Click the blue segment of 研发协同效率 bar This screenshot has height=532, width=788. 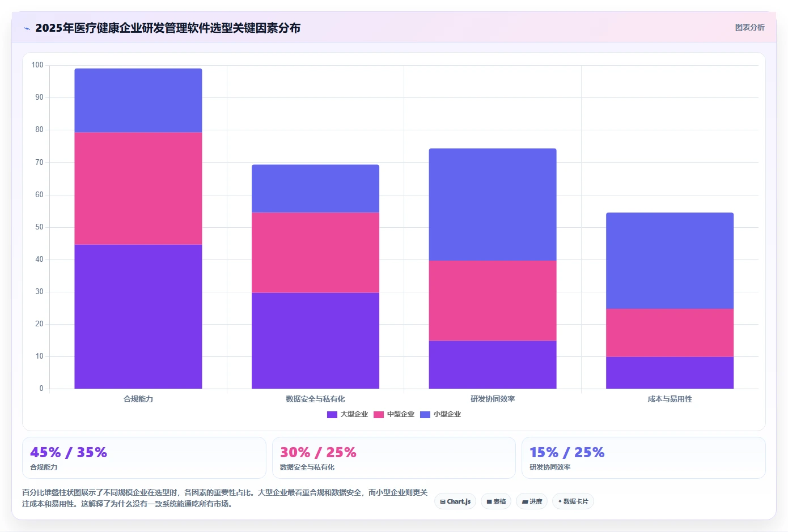click(x=493, y=205)
